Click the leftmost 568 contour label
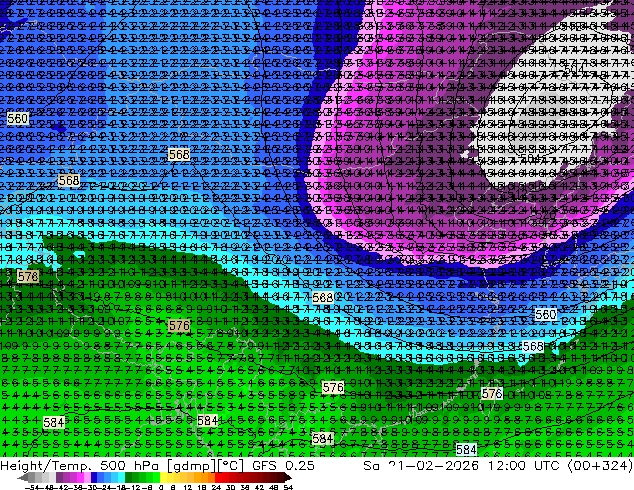634x490 pixels. (x=69, y=180)
